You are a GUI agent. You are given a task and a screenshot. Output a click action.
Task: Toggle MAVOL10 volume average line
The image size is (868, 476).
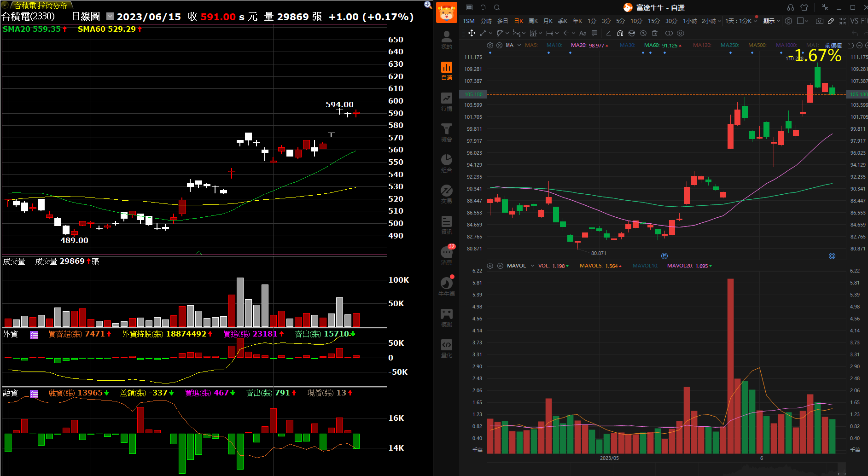click(645, 266)
